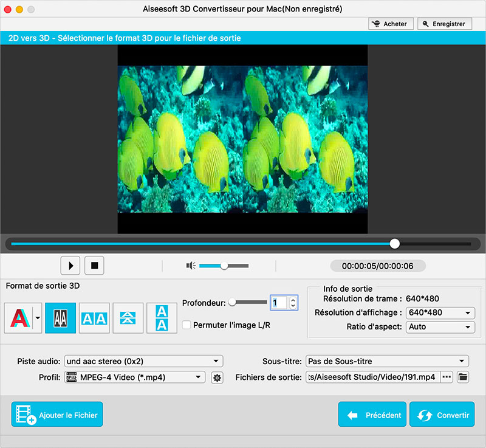The width and height of the screenshot is (486, 448).
Task: Open the Sous-titre dropdown
Action: coord(386,360)
